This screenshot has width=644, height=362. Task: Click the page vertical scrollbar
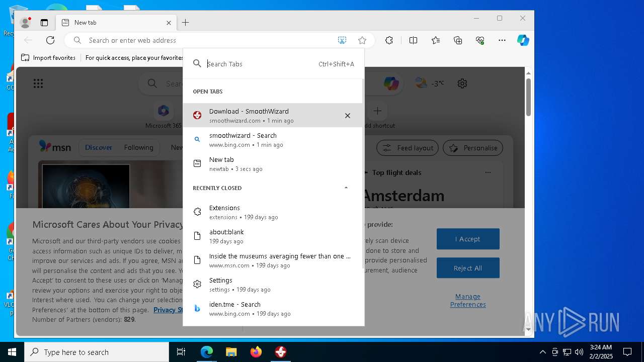tap(528, 98)
